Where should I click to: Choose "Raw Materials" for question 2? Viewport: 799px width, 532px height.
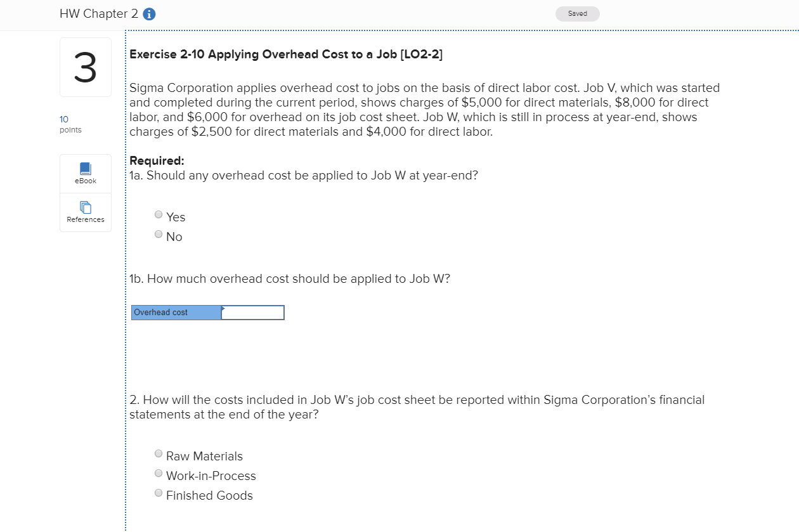tap(158, 453)
